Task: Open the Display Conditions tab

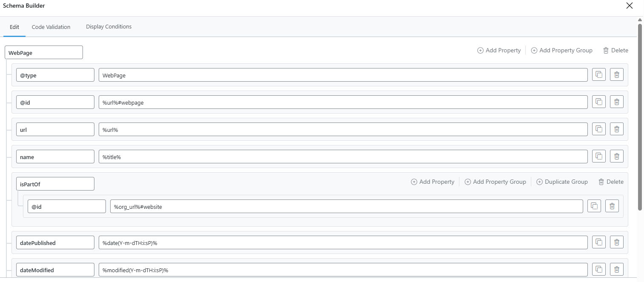Action: click(108, 27)
